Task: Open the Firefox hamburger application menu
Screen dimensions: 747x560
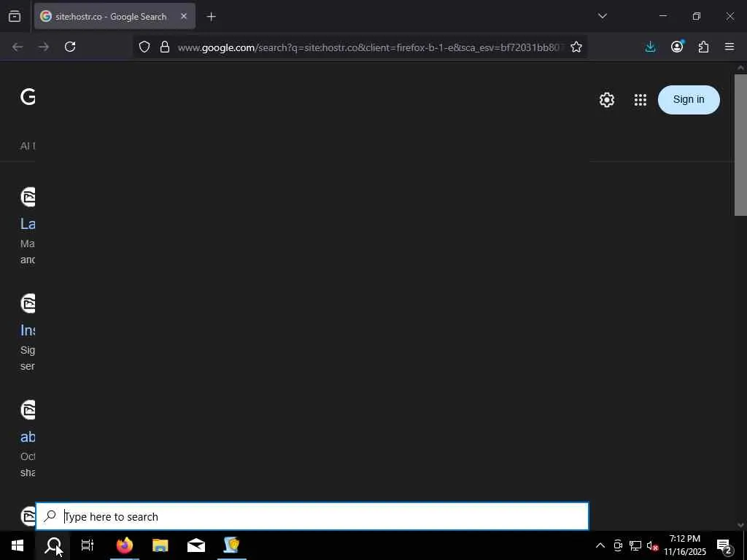Action: 729,47
